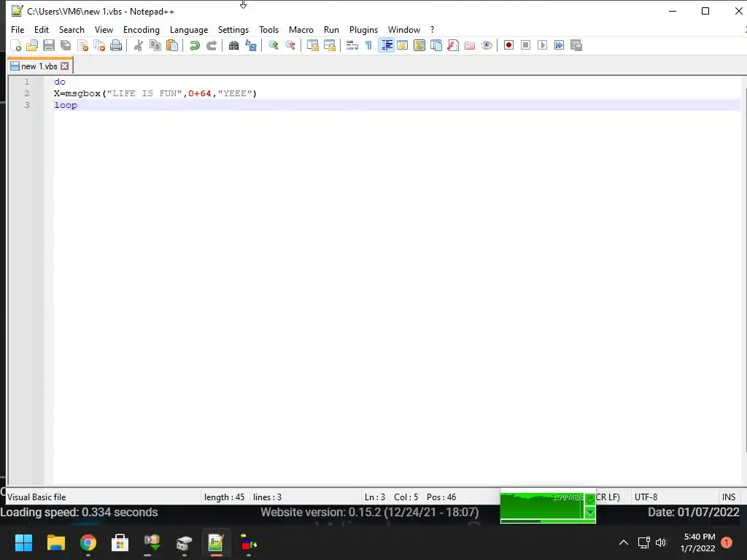Click the Open file toolbar icon
The width and height of the screenshot is (747, 560).
pyautogui.click(x=32, y=45)
